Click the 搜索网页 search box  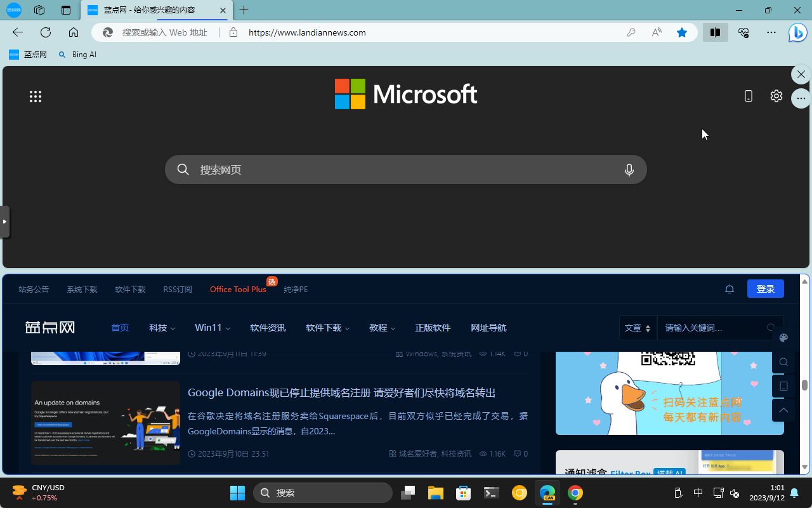point(406,170)
